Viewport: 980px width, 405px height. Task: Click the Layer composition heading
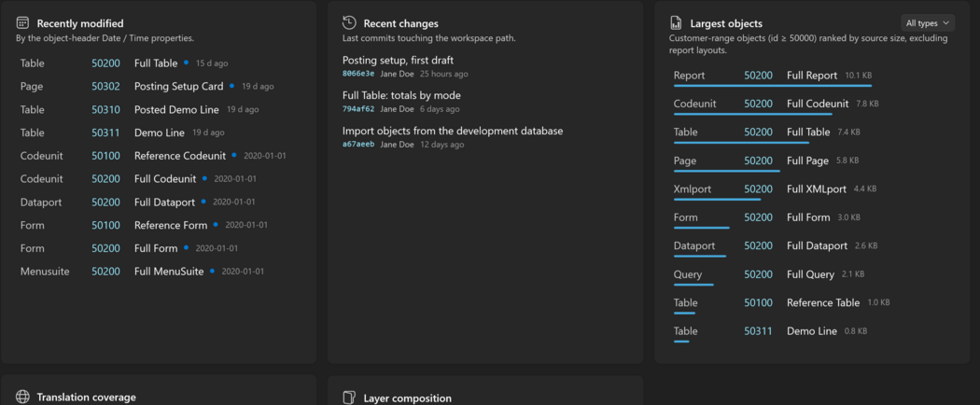408,398
